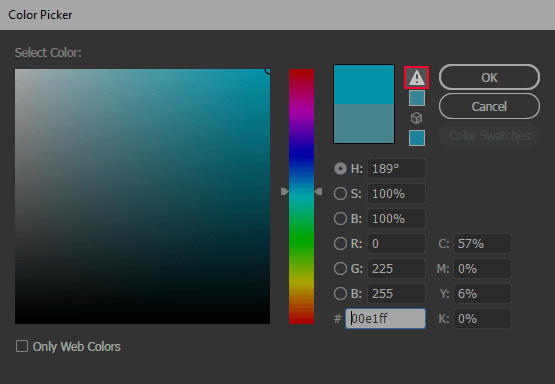Open Color Swatches view
The image size is (555, 384).
click(x=489, y=135)
